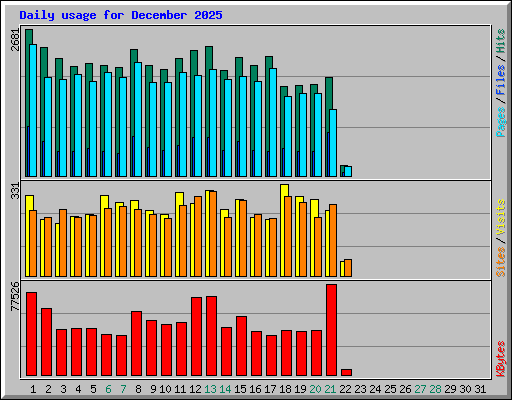The width and height of the screenshot is (512, 400).
Task: Click green weekend day label 21
Action: coord(330,389)
